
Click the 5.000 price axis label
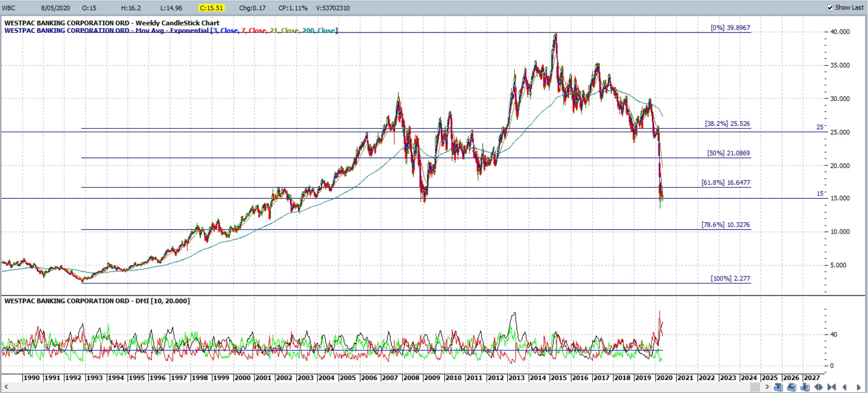click(x=838, y=265)
